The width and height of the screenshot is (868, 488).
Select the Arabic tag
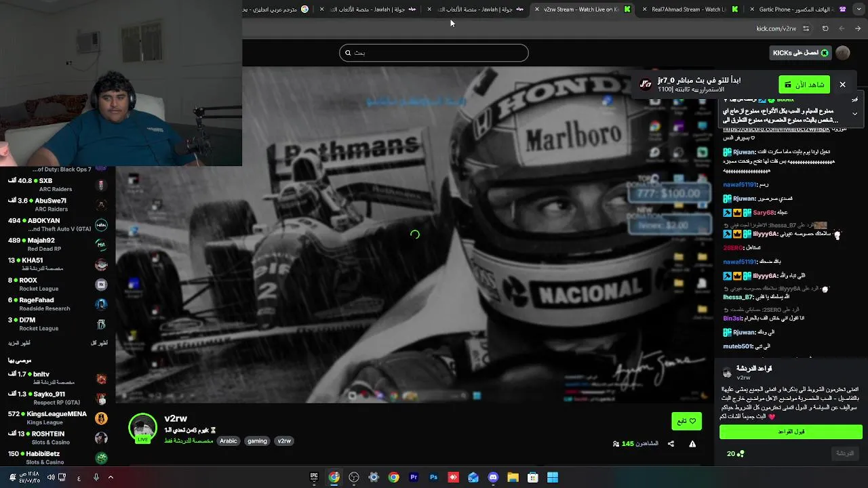coord(229,441)
